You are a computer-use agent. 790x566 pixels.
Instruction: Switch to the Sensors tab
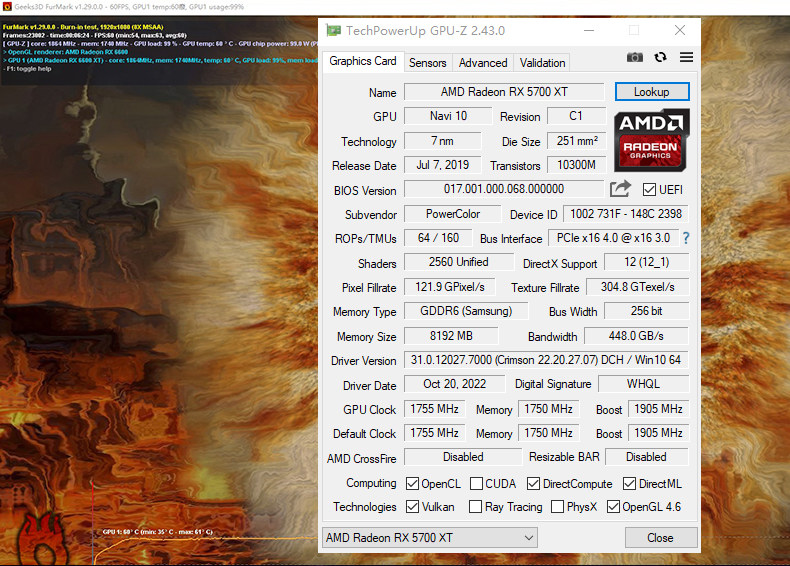coord(427,63)
